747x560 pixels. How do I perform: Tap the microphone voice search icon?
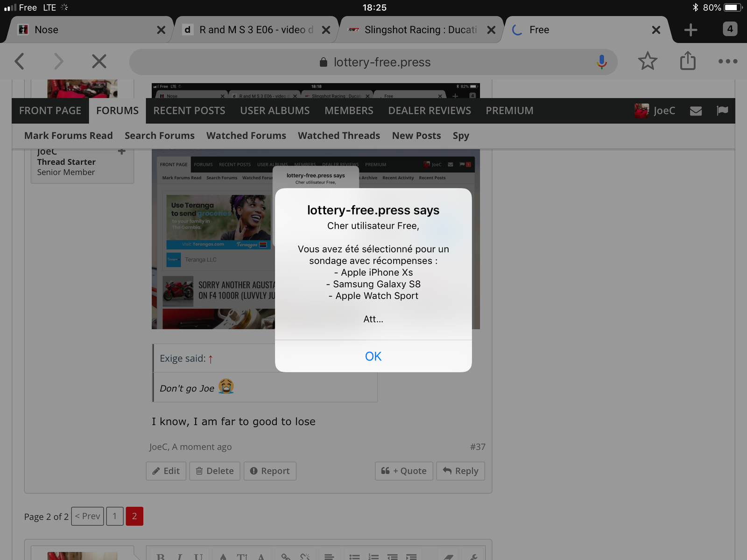[x=601, y=62]
